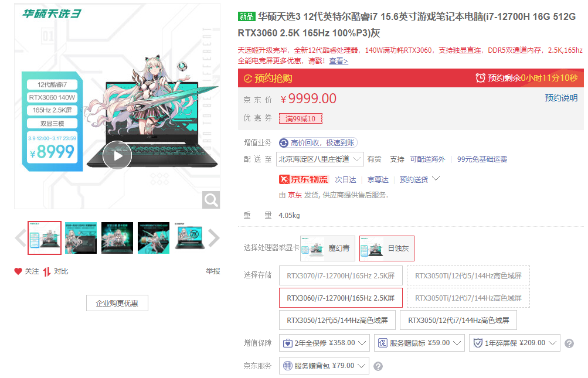
Task: Select the 日蚀灰 color option
Action: (x=387, y=248)
